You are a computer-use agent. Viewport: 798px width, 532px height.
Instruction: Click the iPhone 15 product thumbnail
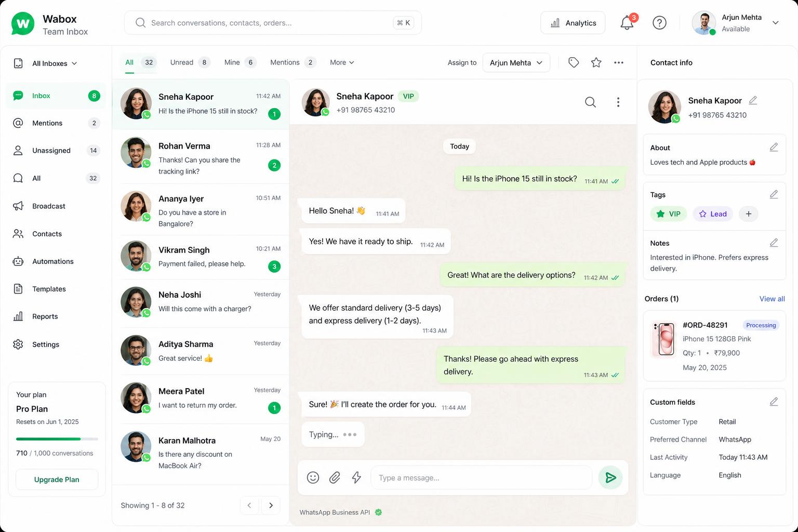pos(663,339)
